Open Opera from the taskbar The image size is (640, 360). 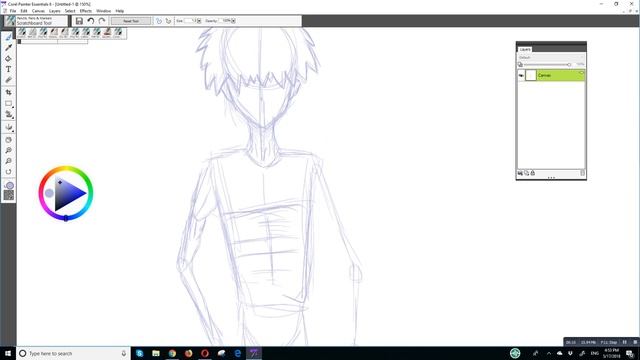[x=205, y=353]
